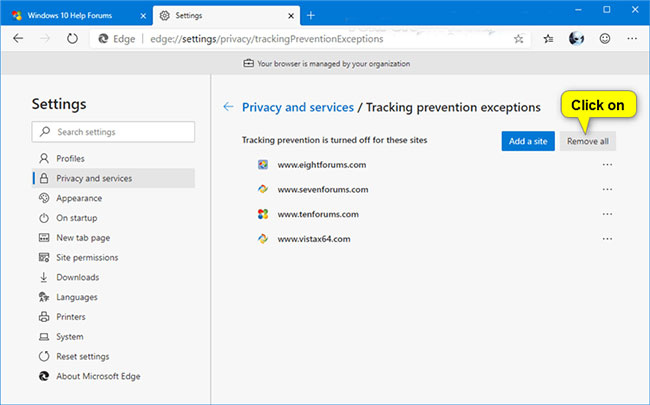
Task: Open more actions for www.sevenforums.com
Action: point(607,189)
